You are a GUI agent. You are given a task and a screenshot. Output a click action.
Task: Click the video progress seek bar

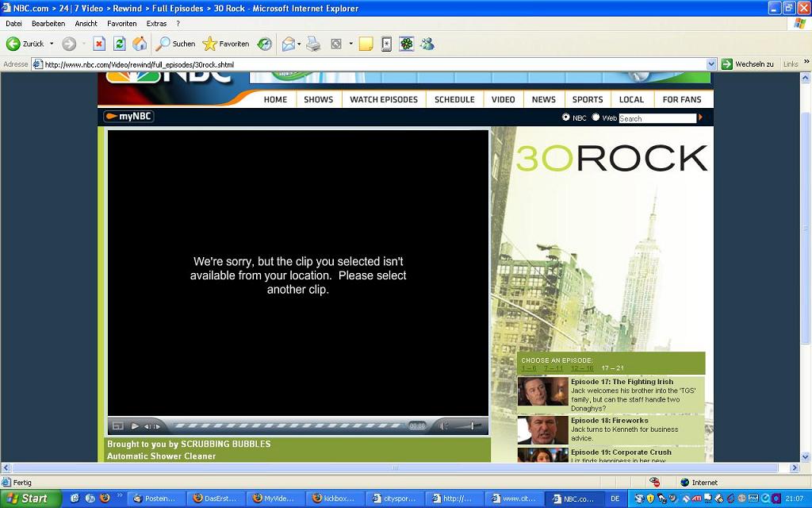[x=289, y=426]
